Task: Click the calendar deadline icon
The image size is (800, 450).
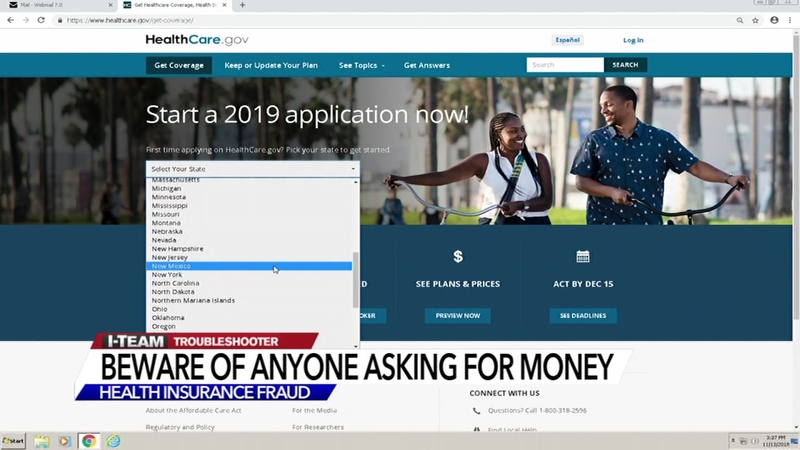Action: click(x=583, y=256)
